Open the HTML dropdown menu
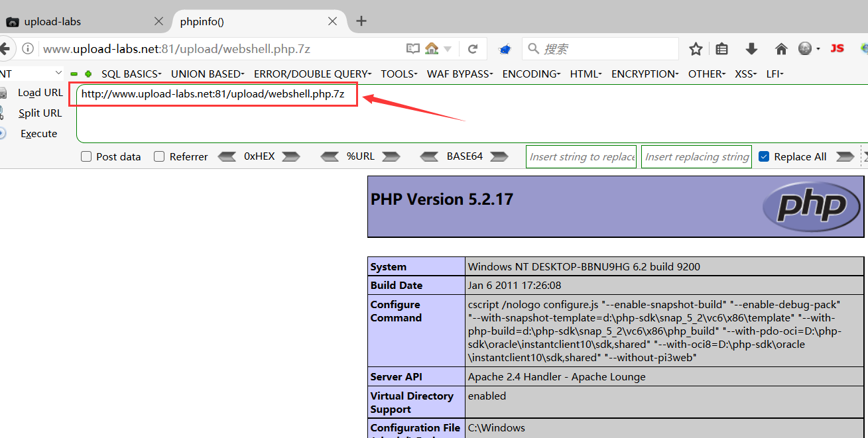Screen dimensions: 868x438 586,74
